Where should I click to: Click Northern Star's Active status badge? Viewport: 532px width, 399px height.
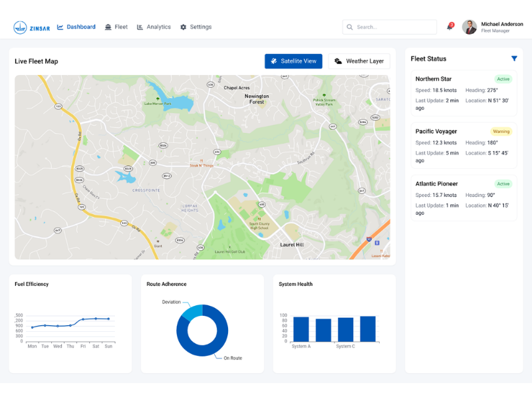503,79
